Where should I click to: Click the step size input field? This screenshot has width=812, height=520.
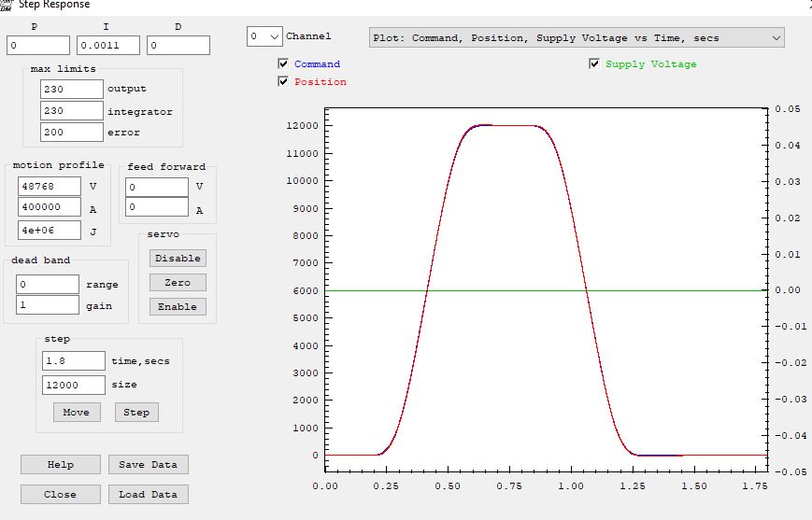pos(74,385)
